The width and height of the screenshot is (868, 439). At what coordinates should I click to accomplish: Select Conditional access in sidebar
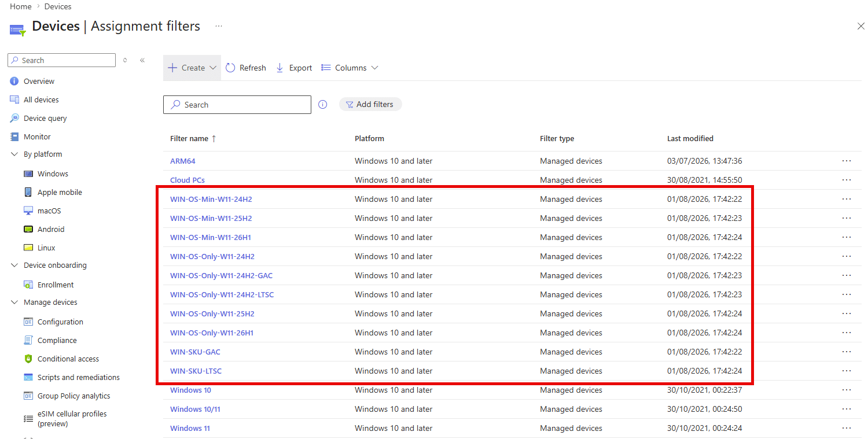pyautogui.click(x=68, y=359)
